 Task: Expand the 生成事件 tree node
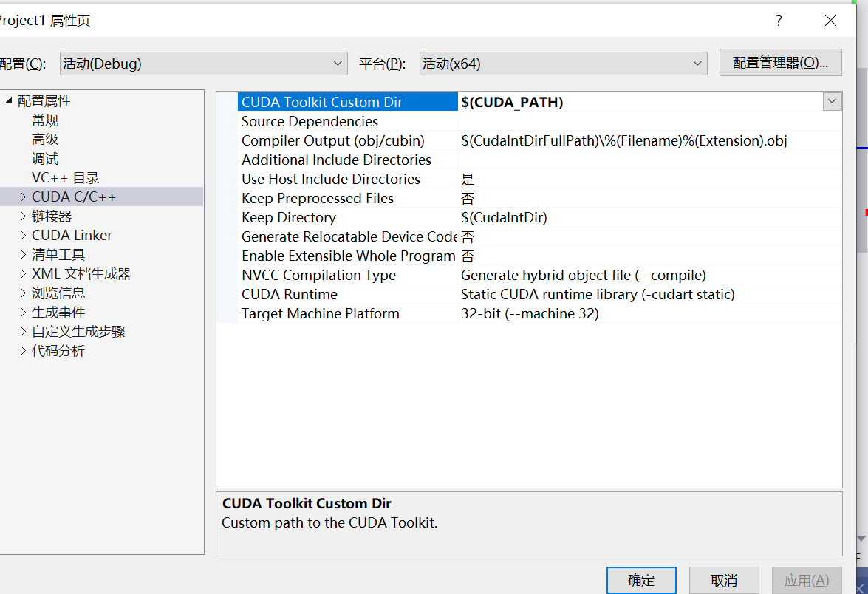tap(21, 312)
